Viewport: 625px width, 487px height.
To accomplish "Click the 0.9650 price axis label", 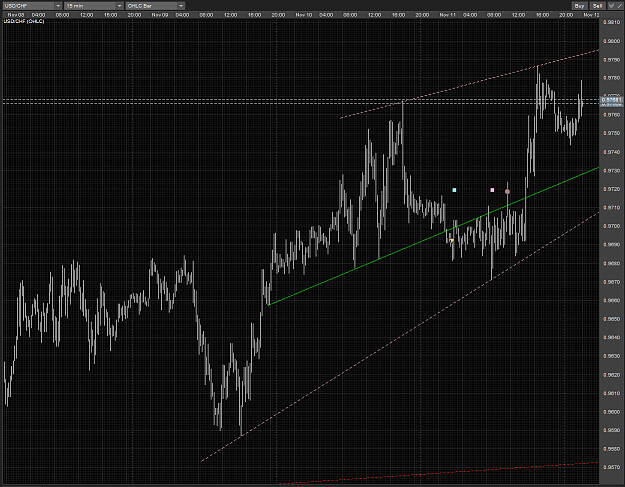I will [611, 319].
